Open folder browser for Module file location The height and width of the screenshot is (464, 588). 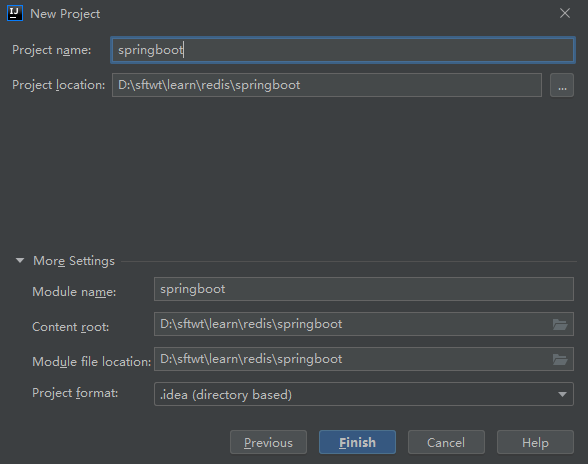pyautogui.click(x=560, y=359)
